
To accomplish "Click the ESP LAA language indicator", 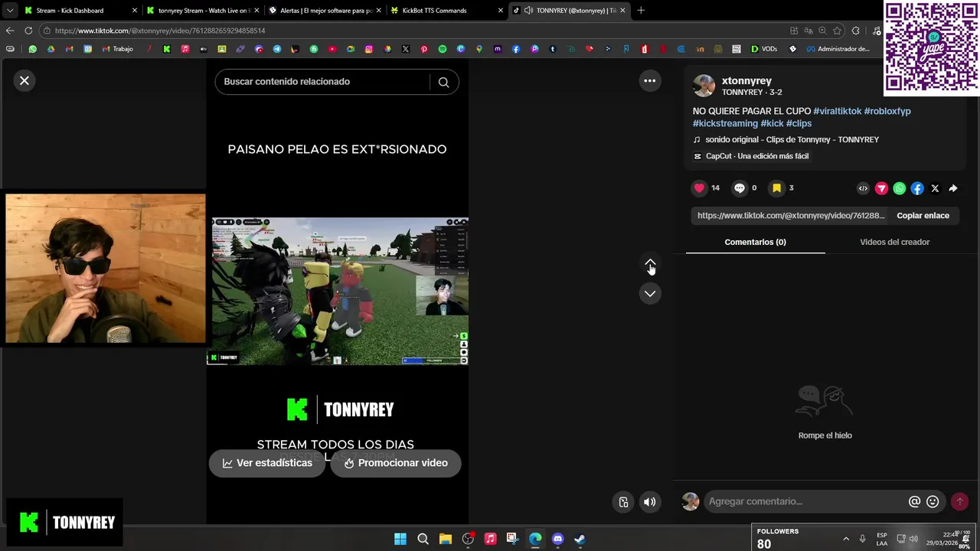I will coord(882,539).
